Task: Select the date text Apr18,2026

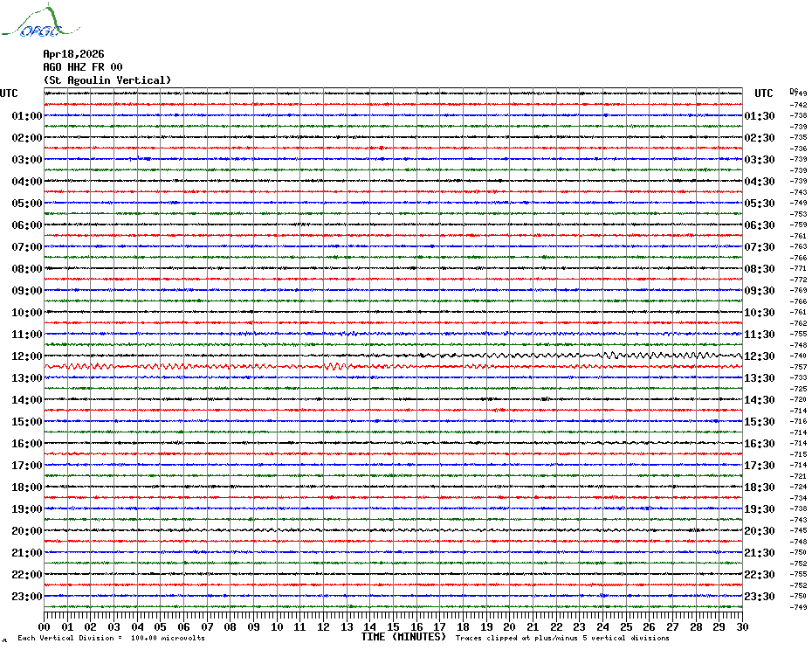Action: point(73,54)
